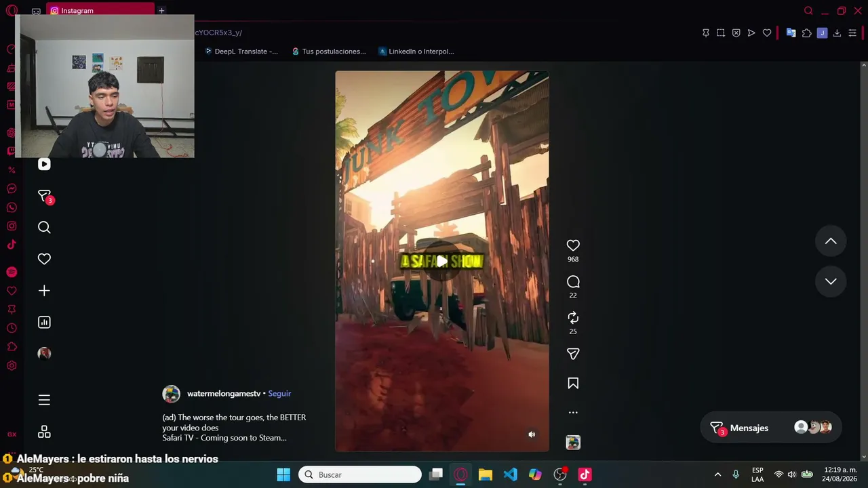Open the browser downloads panel
This screenshot has height=488, width=868.
[x=837, y=33]
